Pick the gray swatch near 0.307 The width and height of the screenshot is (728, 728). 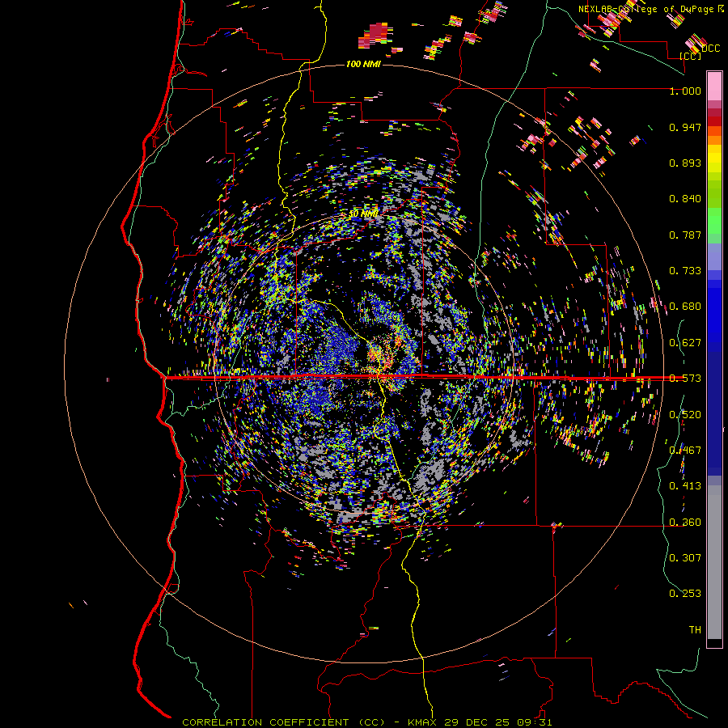714,562
